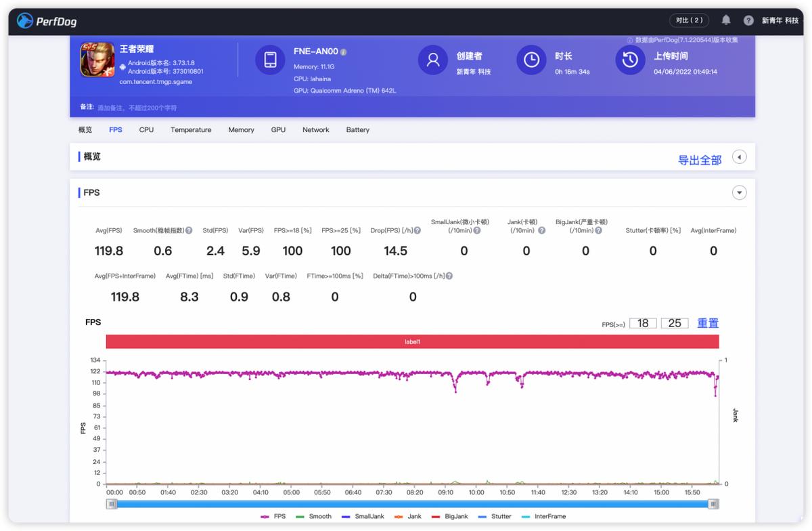Click the Delta(FTime) help icon

(x=449, y=276)
